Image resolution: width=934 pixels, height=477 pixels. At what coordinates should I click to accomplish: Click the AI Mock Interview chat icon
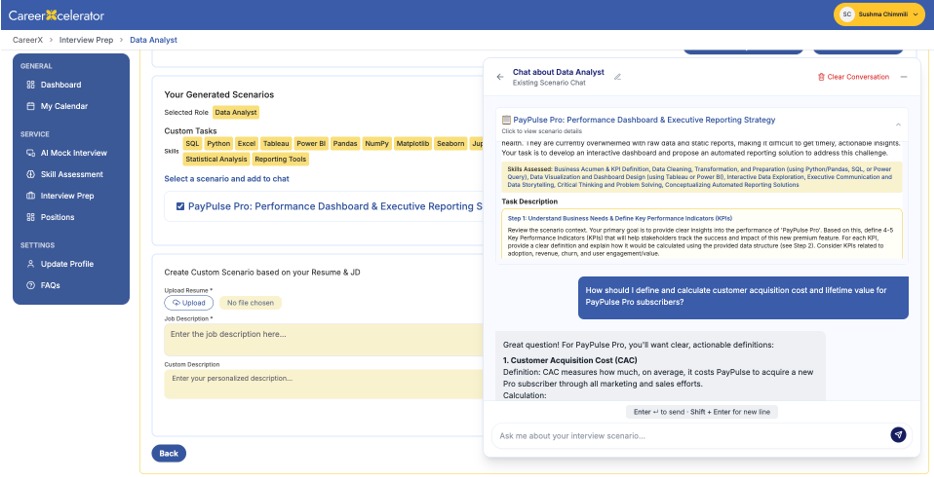coord(31,153)
